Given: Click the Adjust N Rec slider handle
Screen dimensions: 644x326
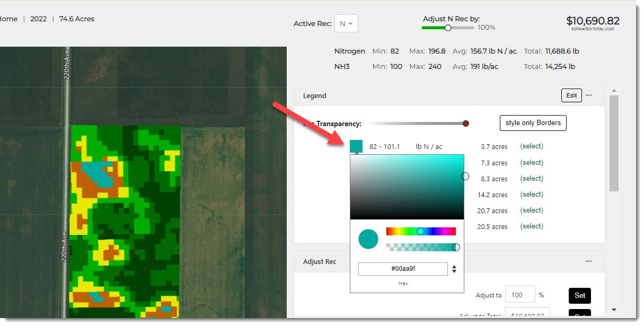Looking at the screenshot, I should coord(448,28).
